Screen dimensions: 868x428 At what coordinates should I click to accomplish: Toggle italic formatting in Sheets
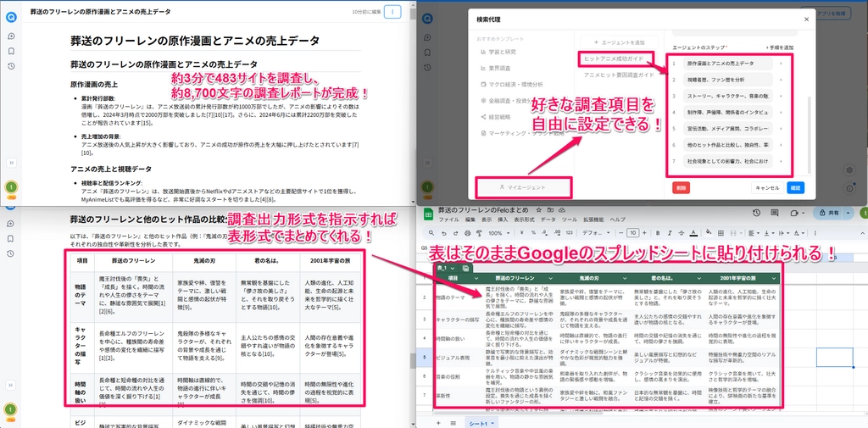click(670, 233)
